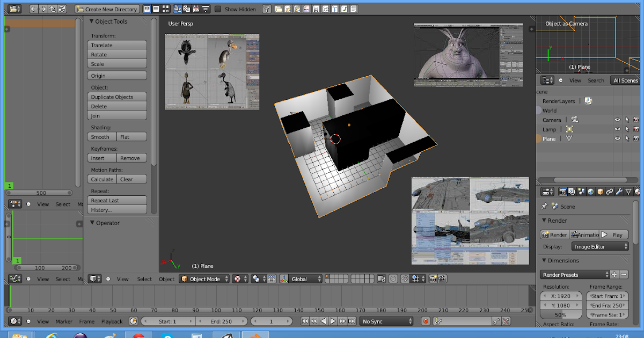The image size is (644, 338).
Task: Open the Object Mode dropdown
Action: (204, 279)
